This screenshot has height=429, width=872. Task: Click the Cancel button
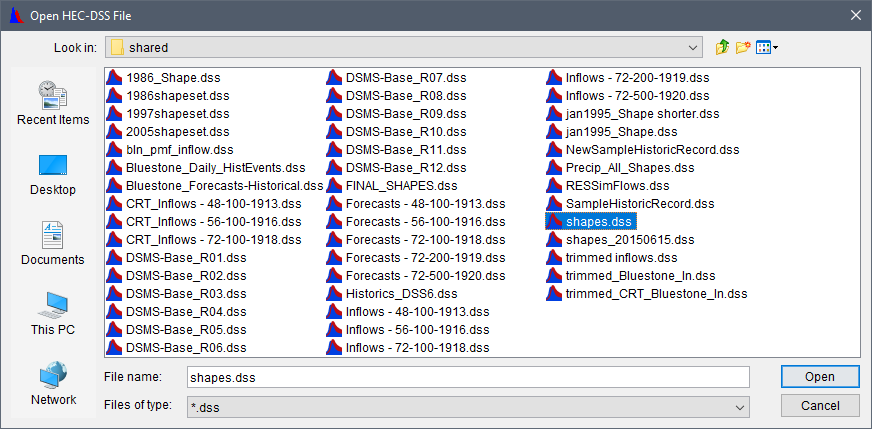(x=820, y=406)
